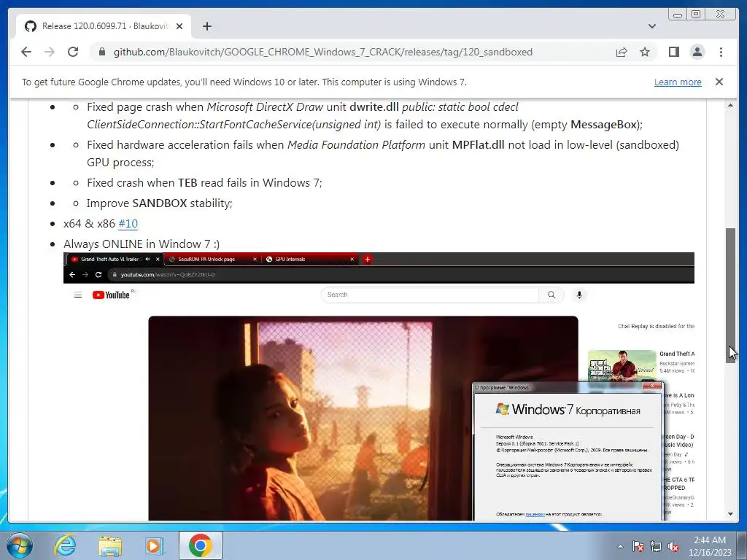The height and width of the screenshot is (560, 747).
Task: Click the forward navigation arrow
Action: (50, 52)
